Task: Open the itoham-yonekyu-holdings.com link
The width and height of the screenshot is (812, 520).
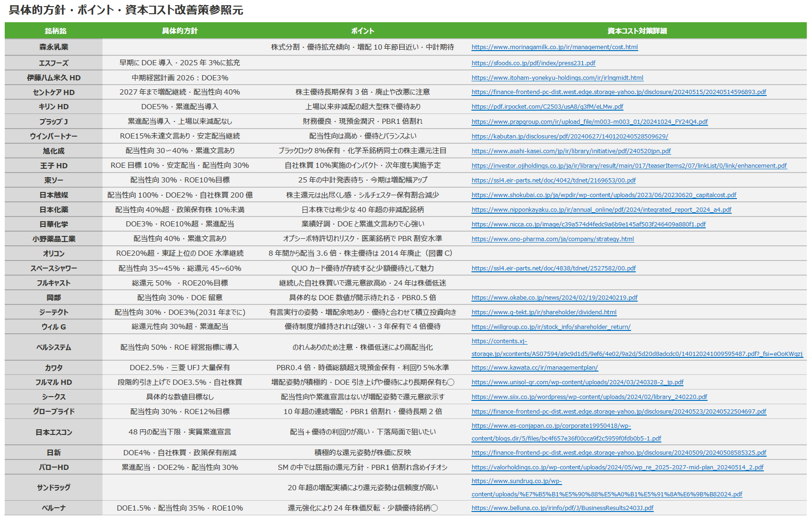Action: [x=557, y=78]
